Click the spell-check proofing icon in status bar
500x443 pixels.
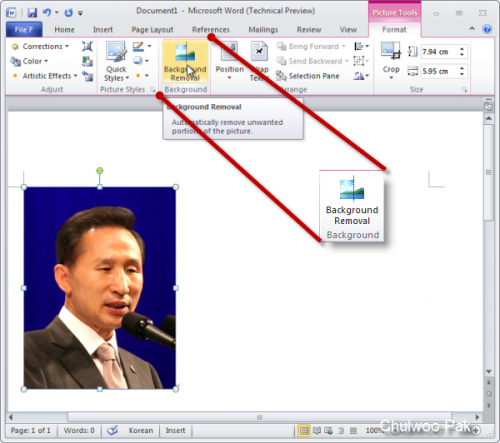pyautogui.click(x=113, y=430)
